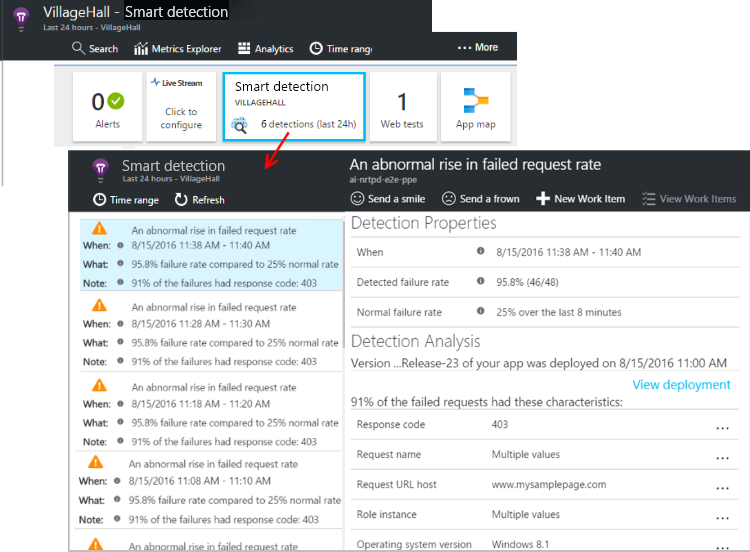Create a New Work Item

tap(581, 199)
